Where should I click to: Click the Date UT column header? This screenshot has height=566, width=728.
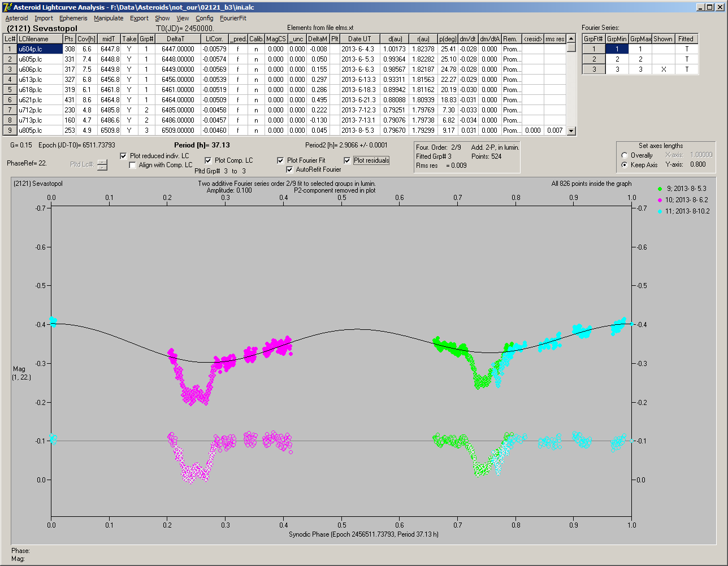(x=359, y=39)
